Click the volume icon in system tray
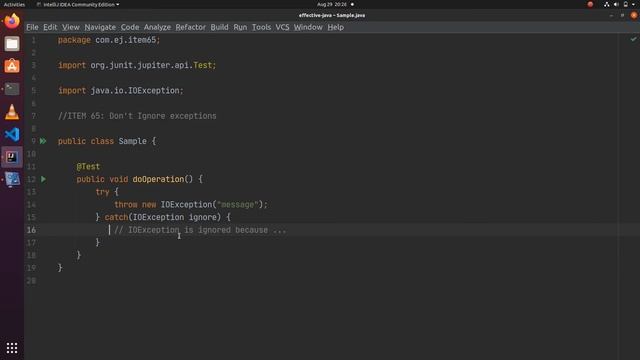This screenshot has width=640, height=360. pyautogui.click(x=616, y=4)
